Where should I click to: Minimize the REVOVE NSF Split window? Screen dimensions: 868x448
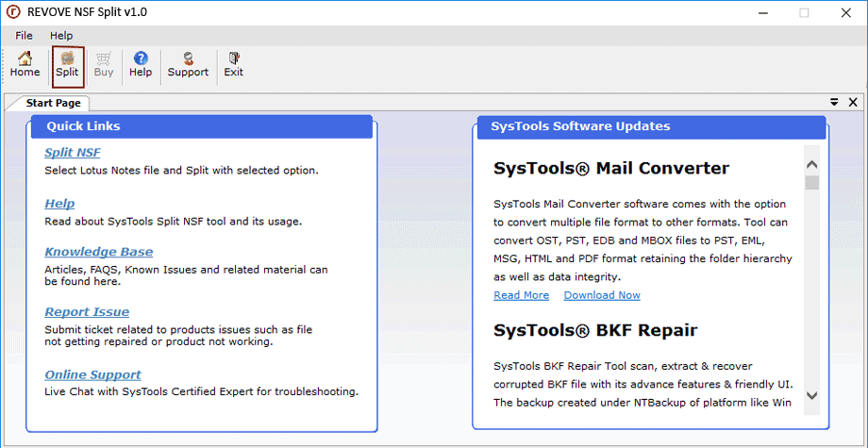(x=761, y=12)
